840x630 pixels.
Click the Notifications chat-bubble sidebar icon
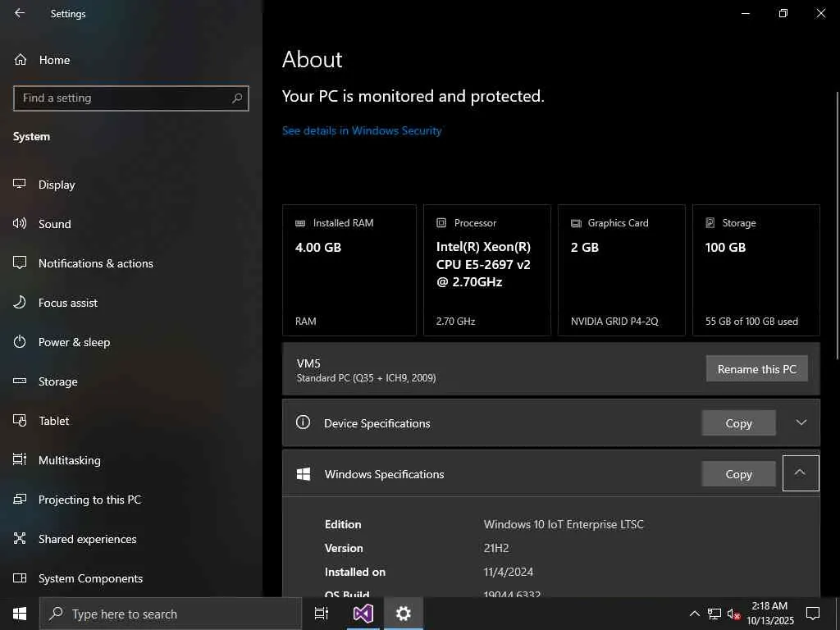[20, 262]
